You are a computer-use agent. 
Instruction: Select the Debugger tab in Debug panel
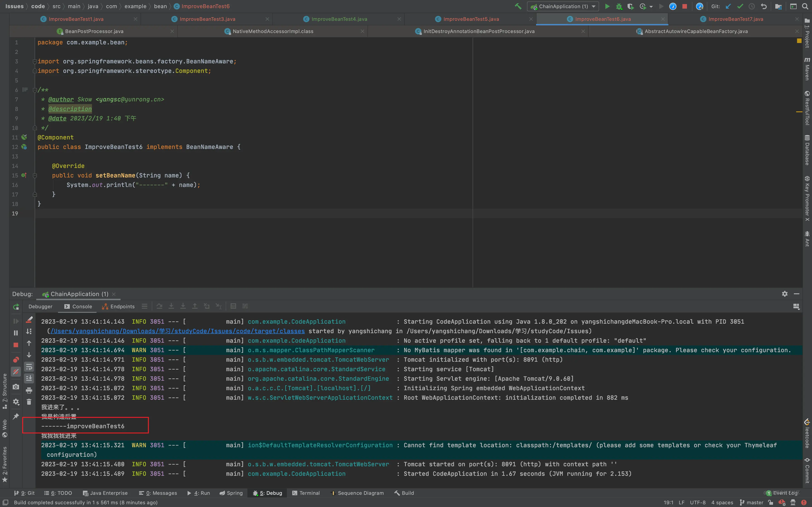[40, 306]
